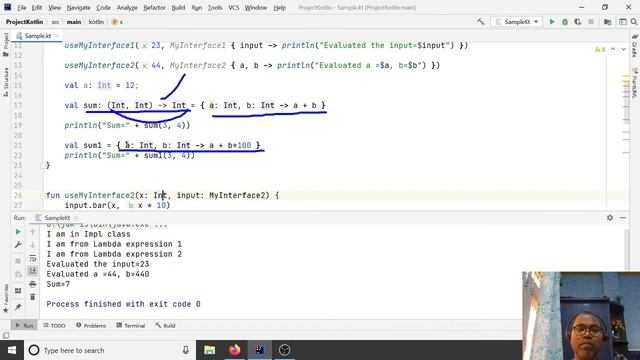
Task: Go to previous highlighted error arrow
Action: (613, 49)
